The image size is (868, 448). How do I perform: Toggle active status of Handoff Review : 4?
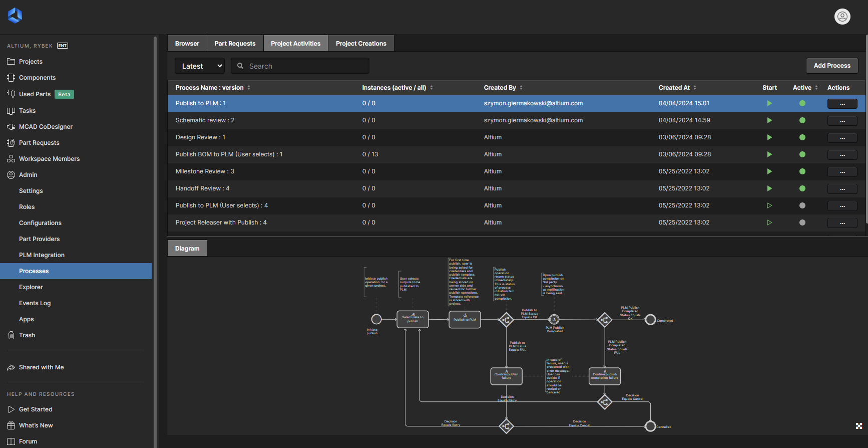click(x=802, y=188)
